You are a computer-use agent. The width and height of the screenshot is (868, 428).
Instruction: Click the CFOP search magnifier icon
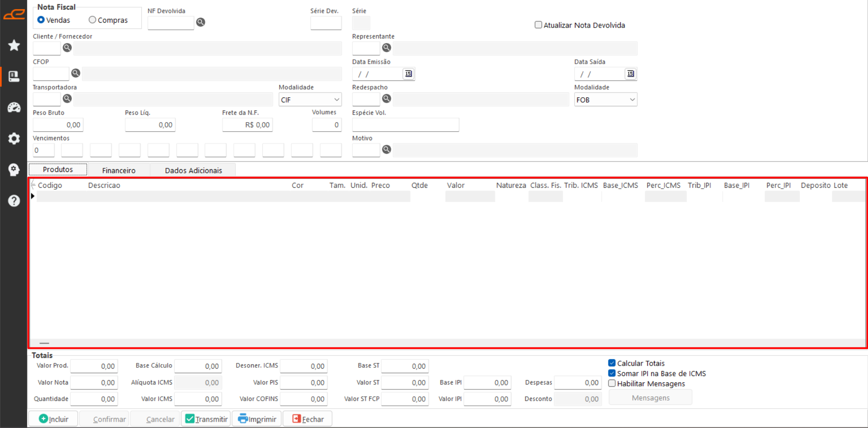coord(76,73)
